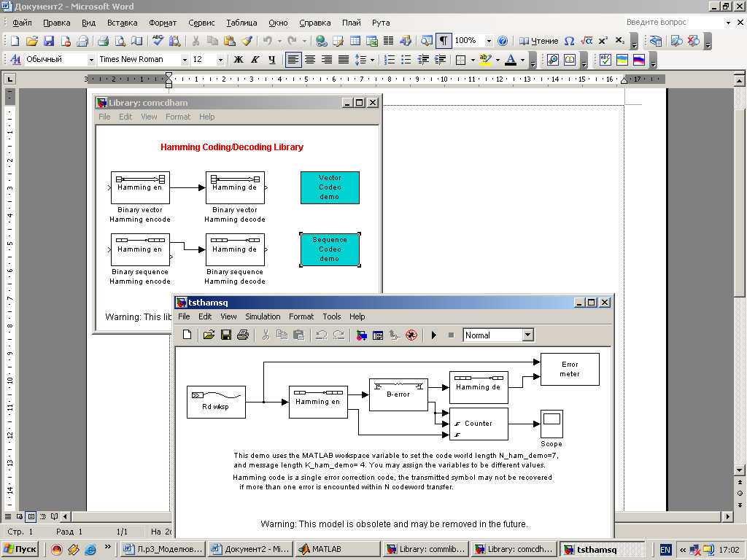
Task: Select Russian flag language icon
Action: [639, 60]
